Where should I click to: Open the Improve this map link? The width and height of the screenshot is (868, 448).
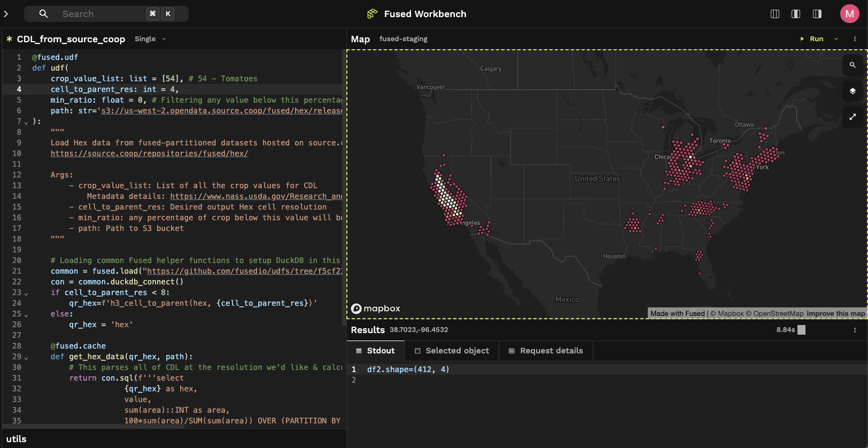[x=835, y=314]
